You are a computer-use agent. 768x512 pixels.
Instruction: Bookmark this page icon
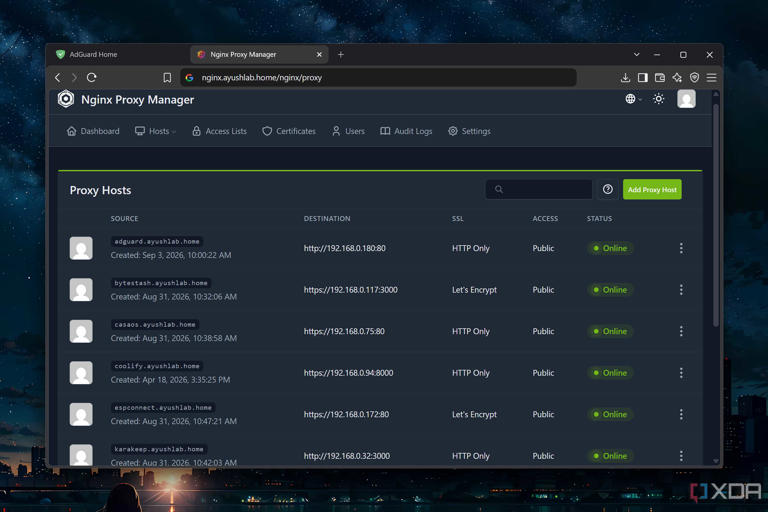click(x=167, y=77)
